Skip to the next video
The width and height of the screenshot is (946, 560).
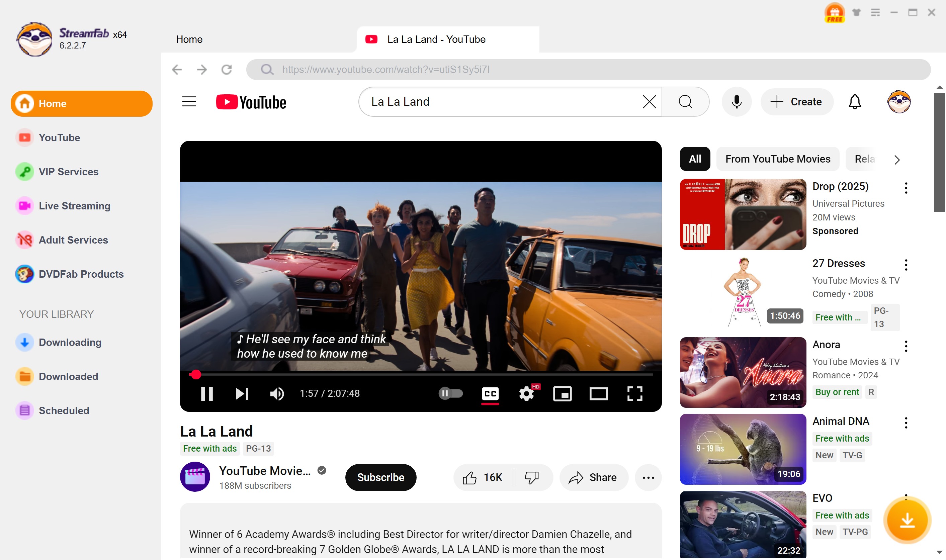click(x=242, y=394)
